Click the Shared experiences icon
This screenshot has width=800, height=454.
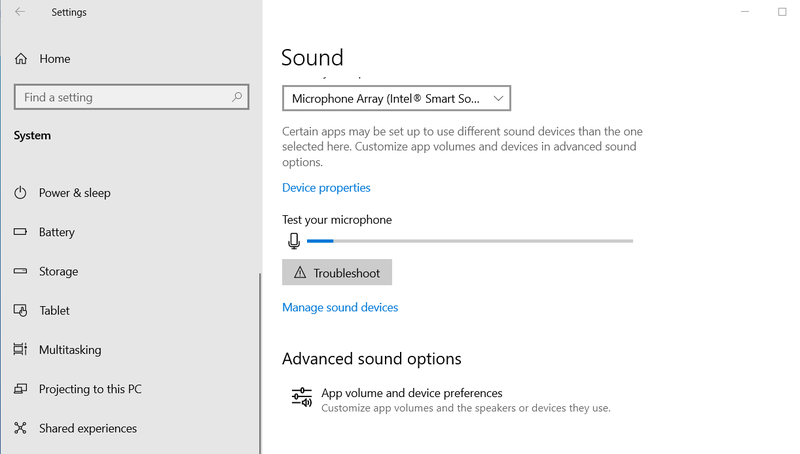coord(20,428)
